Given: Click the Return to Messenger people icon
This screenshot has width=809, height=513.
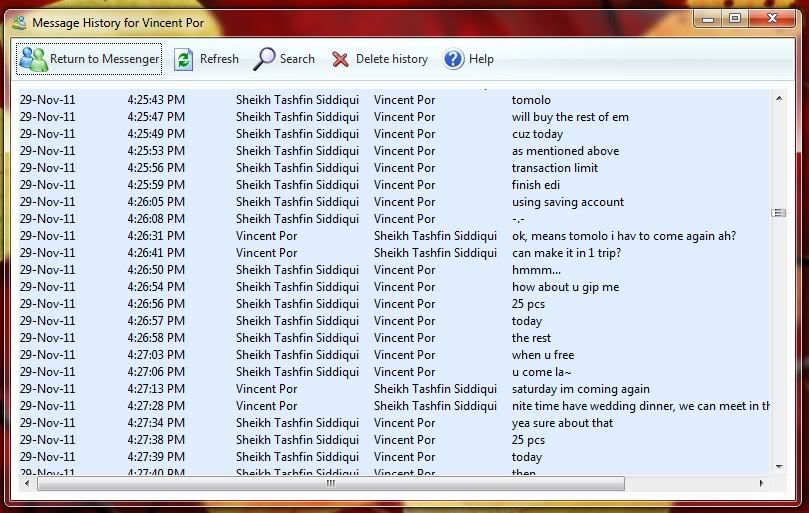Looking at the screenshot, I should coord(33,59).
